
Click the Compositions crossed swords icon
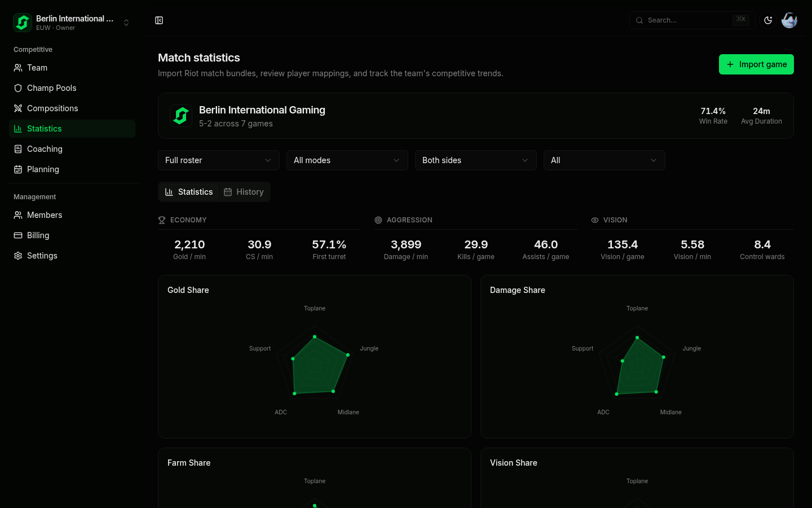click(18, 108)
